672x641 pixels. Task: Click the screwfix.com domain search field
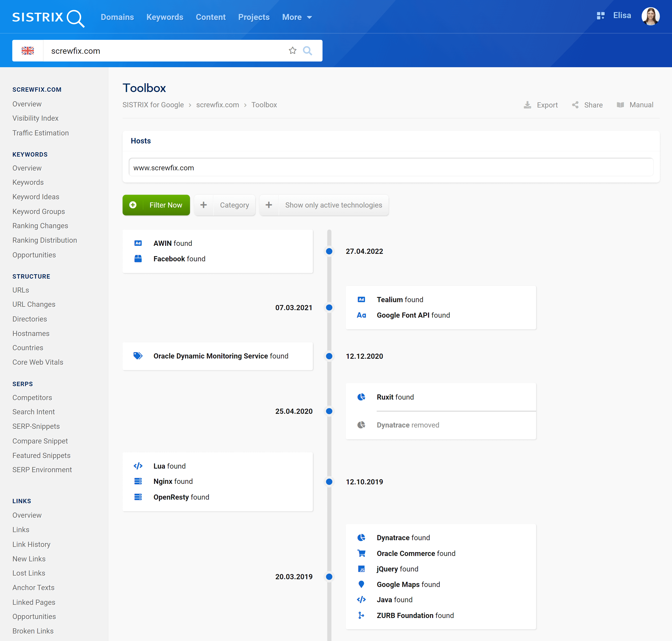[x=166, y=51]
